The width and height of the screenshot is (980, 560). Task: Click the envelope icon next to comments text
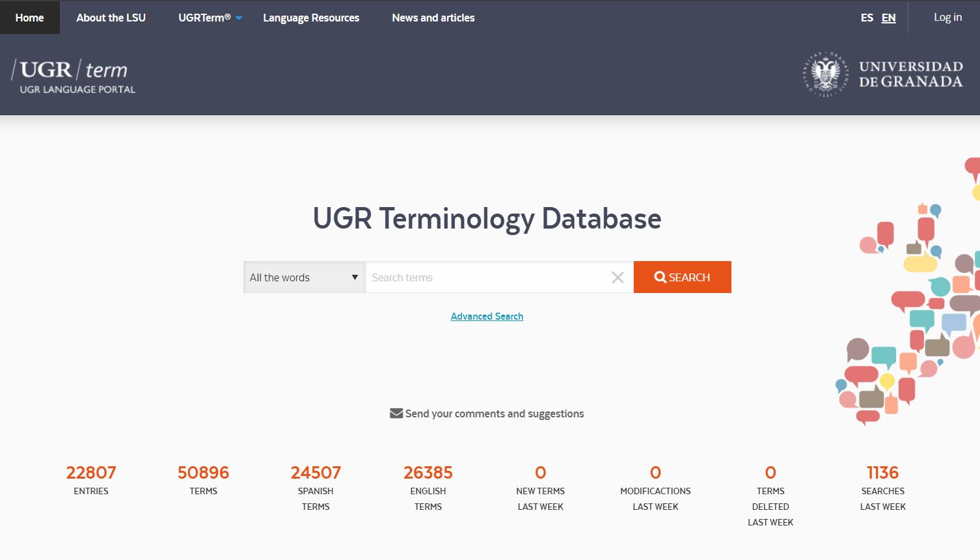pyautogui.click(x=396, y=413)
